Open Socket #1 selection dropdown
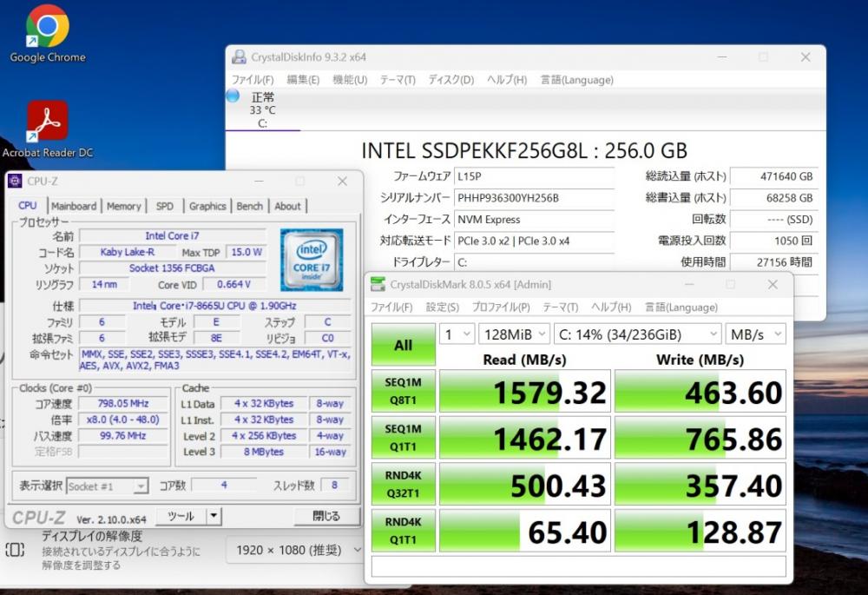Screen dimensions: 868x595 click(x=107, y=486)
